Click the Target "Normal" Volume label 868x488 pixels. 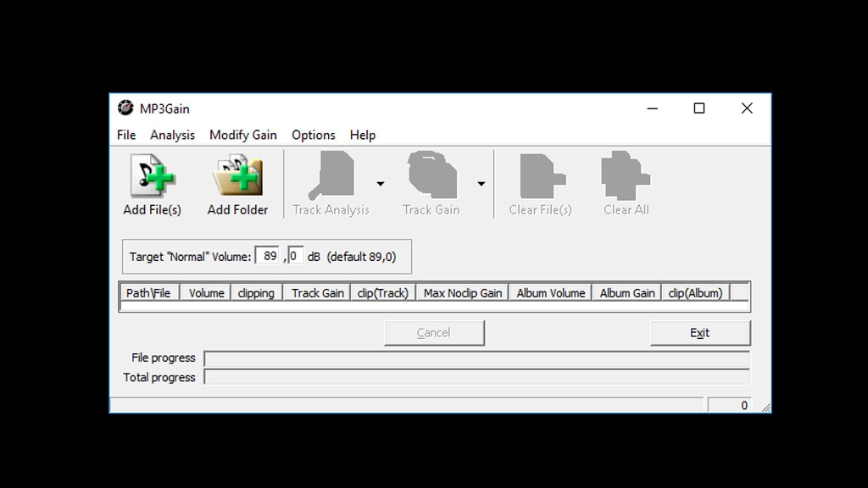coord(190,257)
